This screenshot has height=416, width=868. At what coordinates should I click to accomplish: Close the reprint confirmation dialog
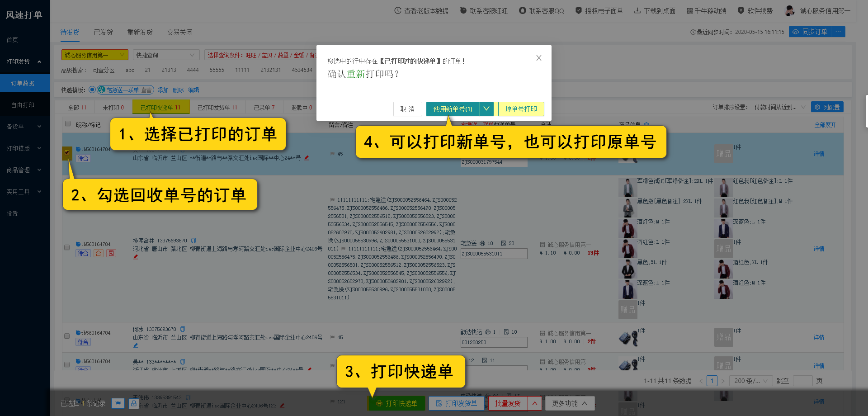[x=538, y=58]
